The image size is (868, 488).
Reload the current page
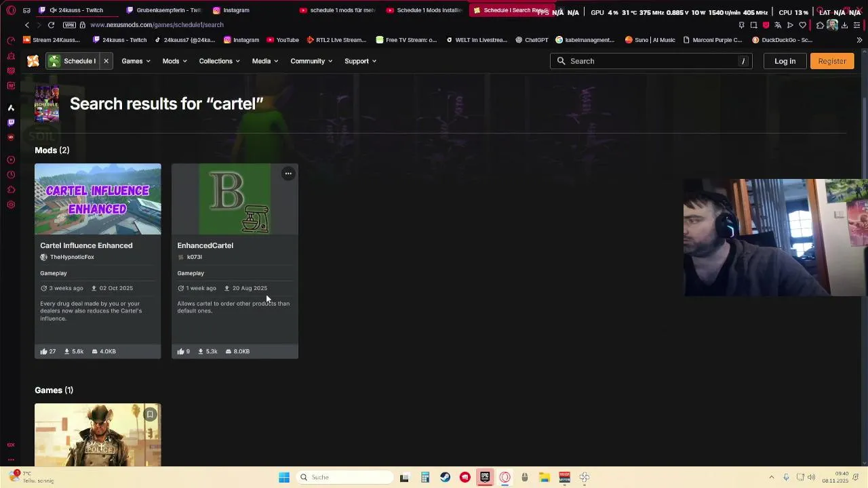[51, 25]
